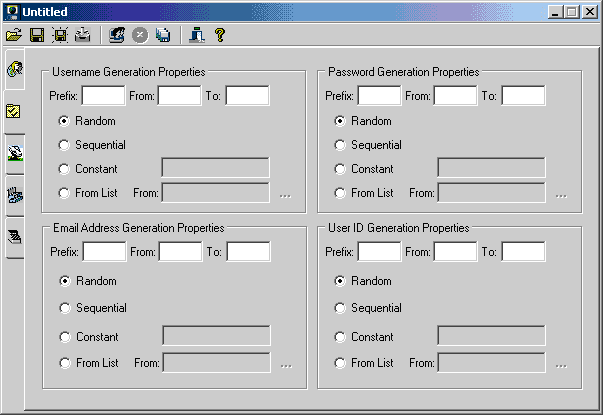Click the computer with pen toolbar icon
Image resolution: width=603 pixels, height=415 pixels.
click(117, 35)
